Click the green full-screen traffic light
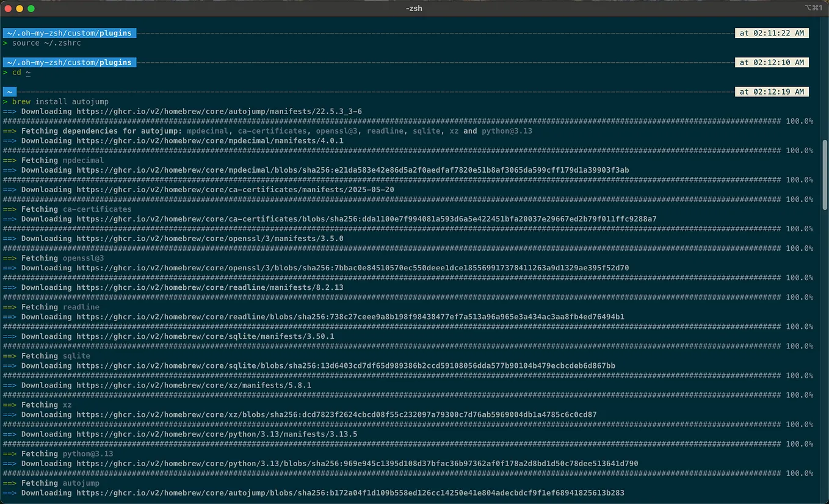 pyautogui.click(x=30, y=9)
